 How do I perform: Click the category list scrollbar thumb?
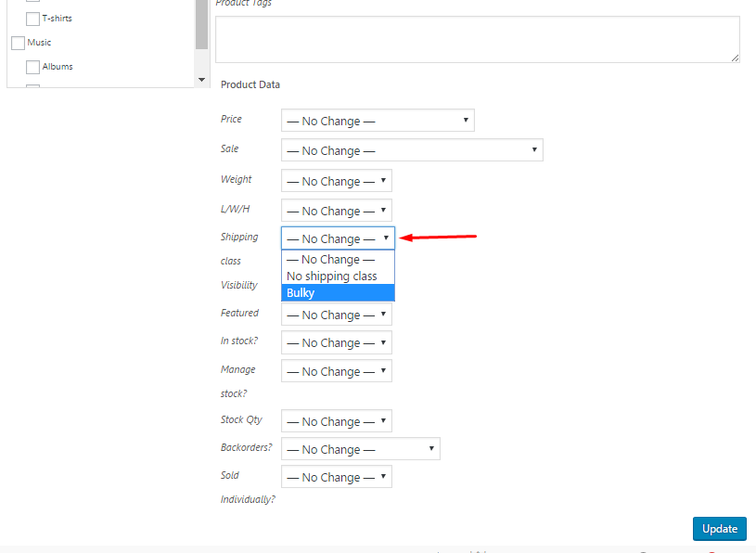tap(201, 24)
